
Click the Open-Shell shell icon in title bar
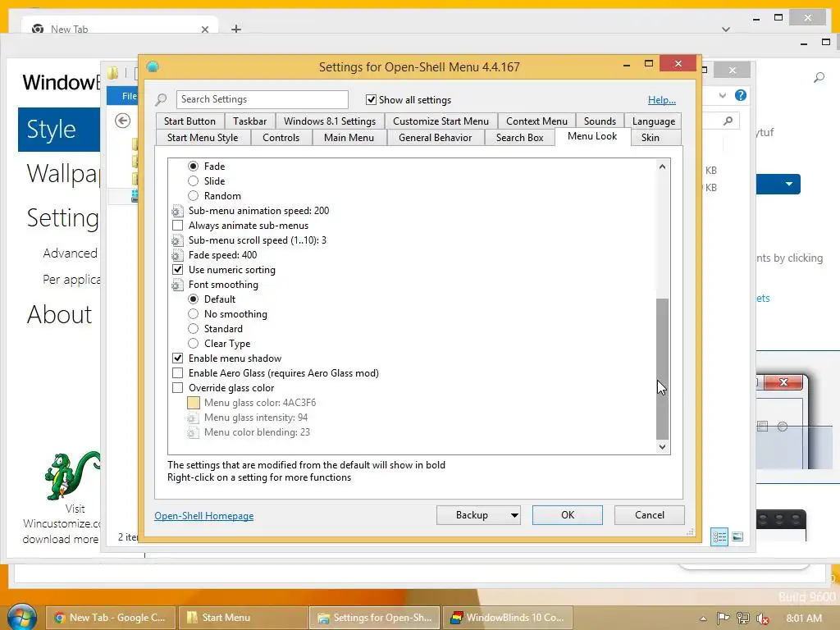point(153,67)
